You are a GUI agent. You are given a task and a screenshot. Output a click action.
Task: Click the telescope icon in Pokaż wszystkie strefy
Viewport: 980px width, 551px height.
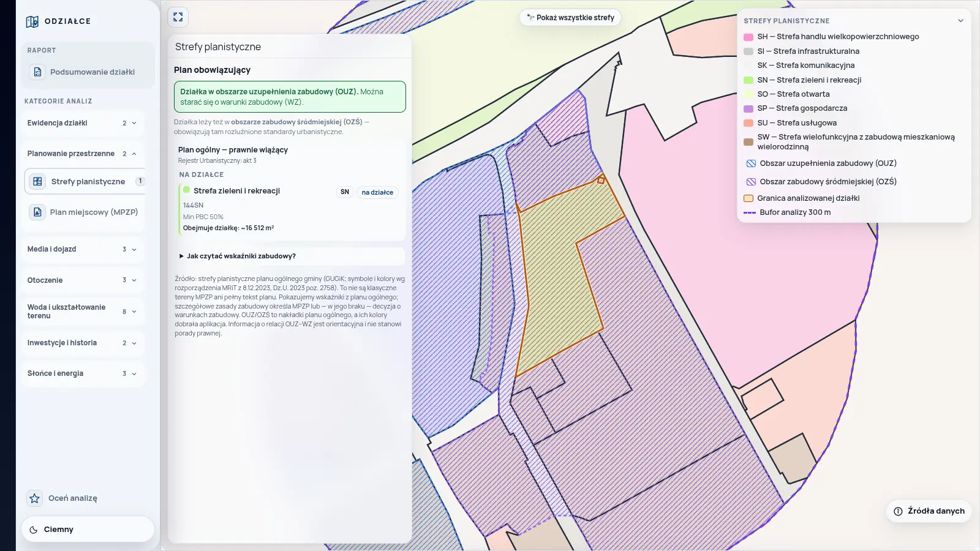(530, 17)
